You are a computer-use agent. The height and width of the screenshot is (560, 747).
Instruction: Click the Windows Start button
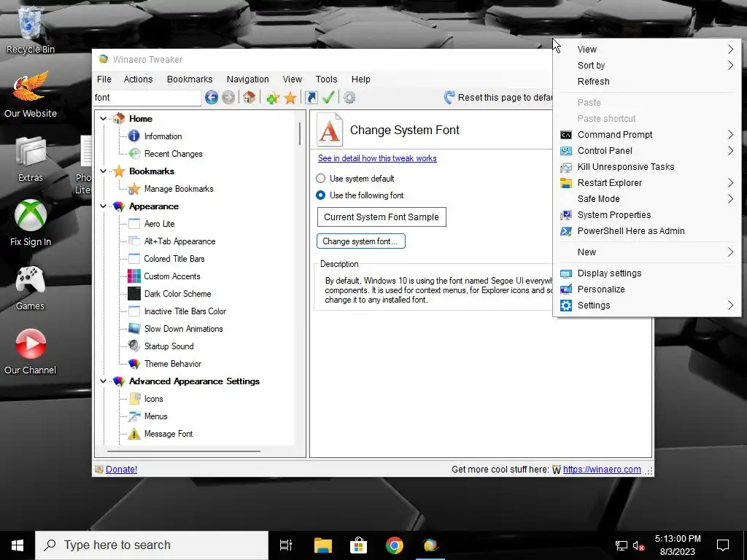pyautogui.click(x=18, y=545)
